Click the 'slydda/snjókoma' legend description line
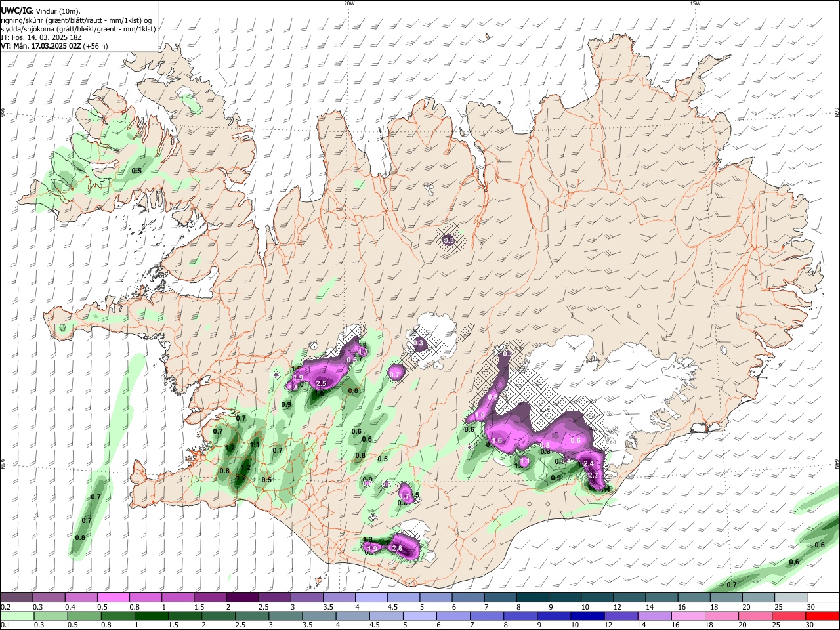 point(78,29)
